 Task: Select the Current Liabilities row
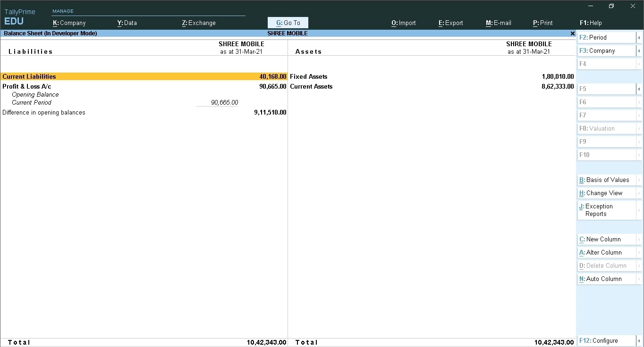pyautogui.click(x=144, y=76)
